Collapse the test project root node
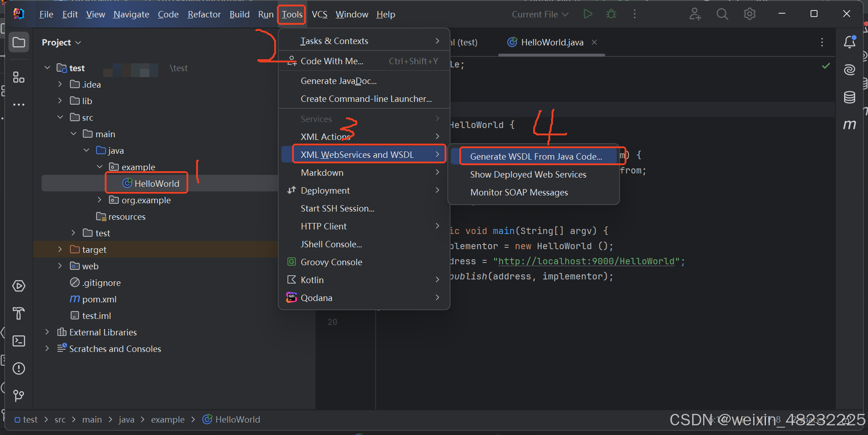Viewport: 868px width, 435px height. pos(47,68)
